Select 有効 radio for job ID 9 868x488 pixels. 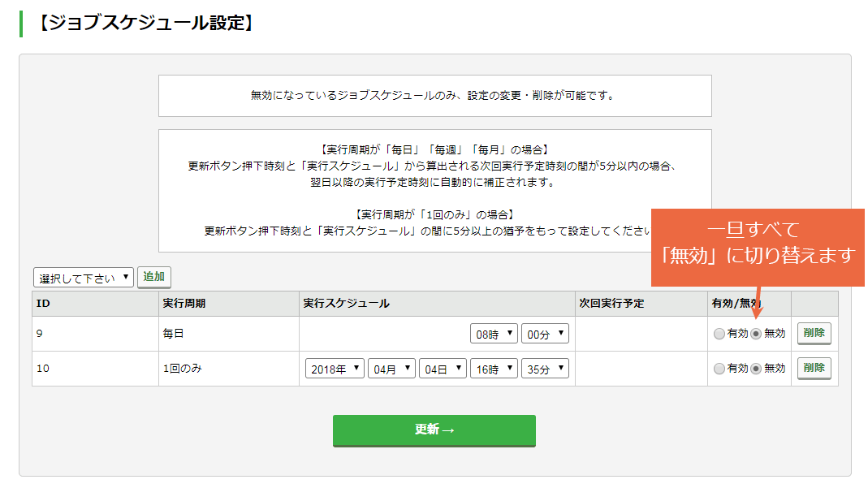[719, 334]
